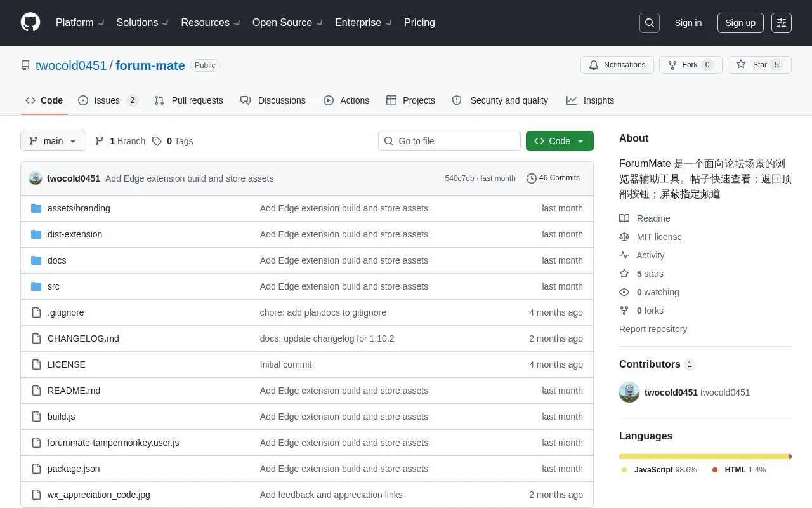This screenshot has height=508, width=812.
Task: Switch to the Insights tab
Action: click(x=590, y=100)
